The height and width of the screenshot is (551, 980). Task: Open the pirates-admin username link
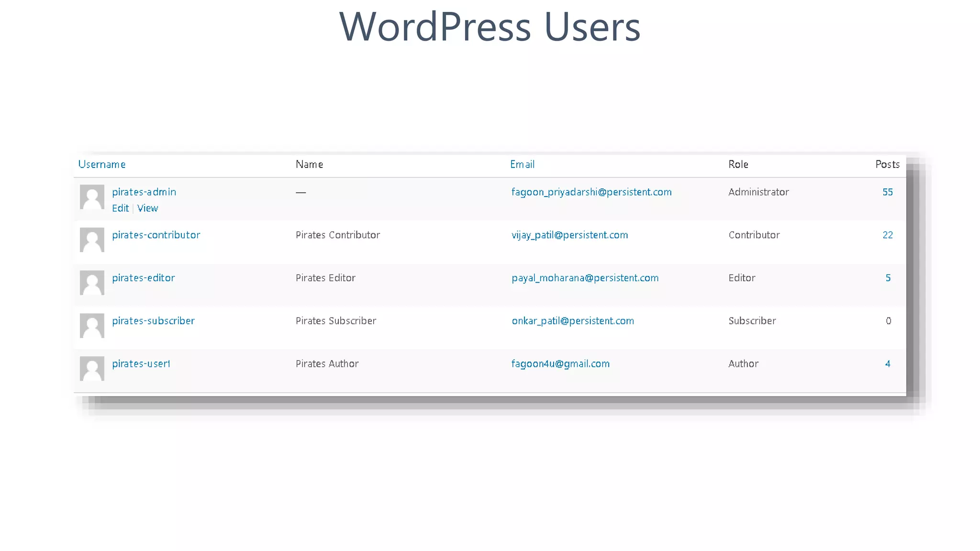(x=144, y=192)
